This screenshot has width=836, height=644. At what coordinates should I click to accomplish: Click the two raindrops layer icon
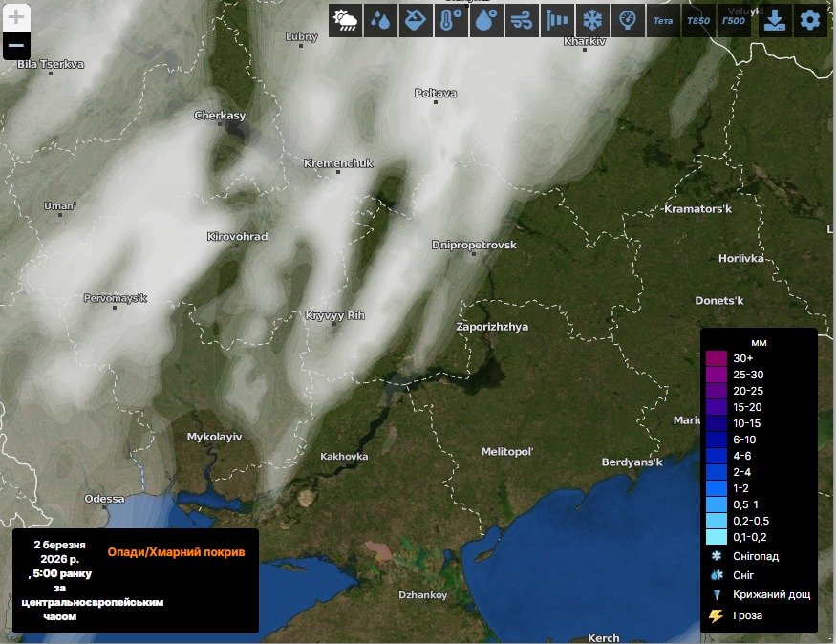(x=380, y=20)
